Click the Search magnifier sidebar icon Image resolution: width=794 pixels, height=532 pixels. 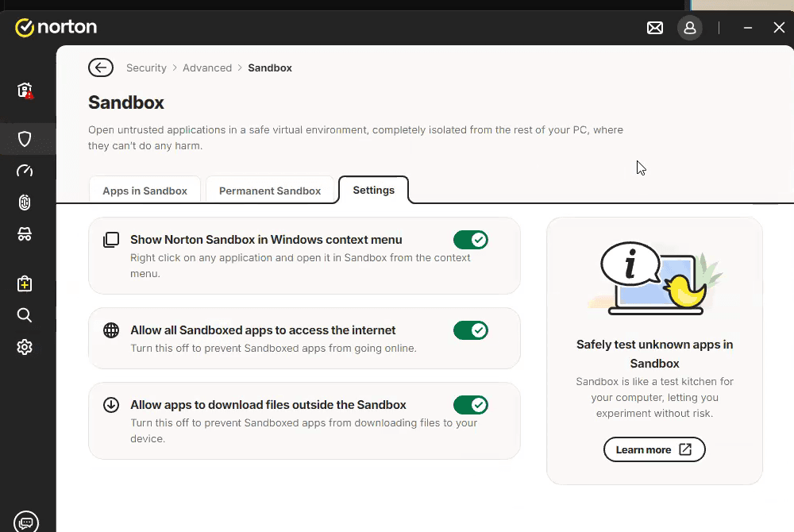click(25, 315)
